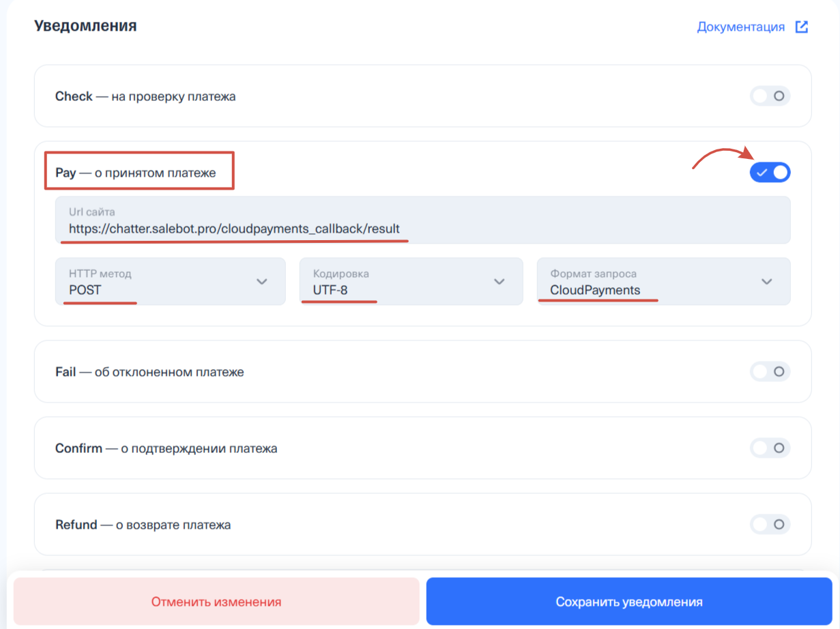Click the Pay — о принятом платеже label
This screenshot has width=840, height=629.
coord(136,173)
